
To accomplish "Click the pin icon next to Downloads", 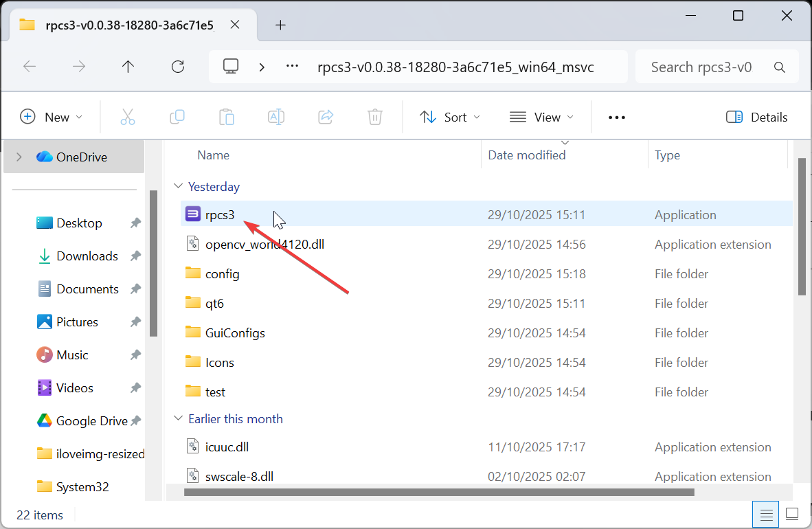I will 136,256.
